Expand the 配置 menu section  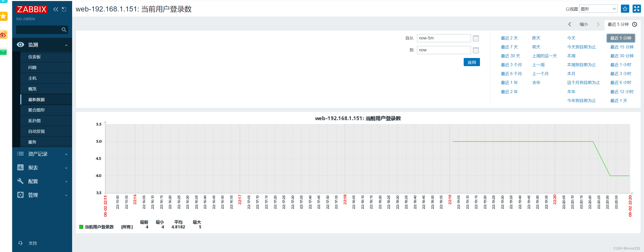66,182
